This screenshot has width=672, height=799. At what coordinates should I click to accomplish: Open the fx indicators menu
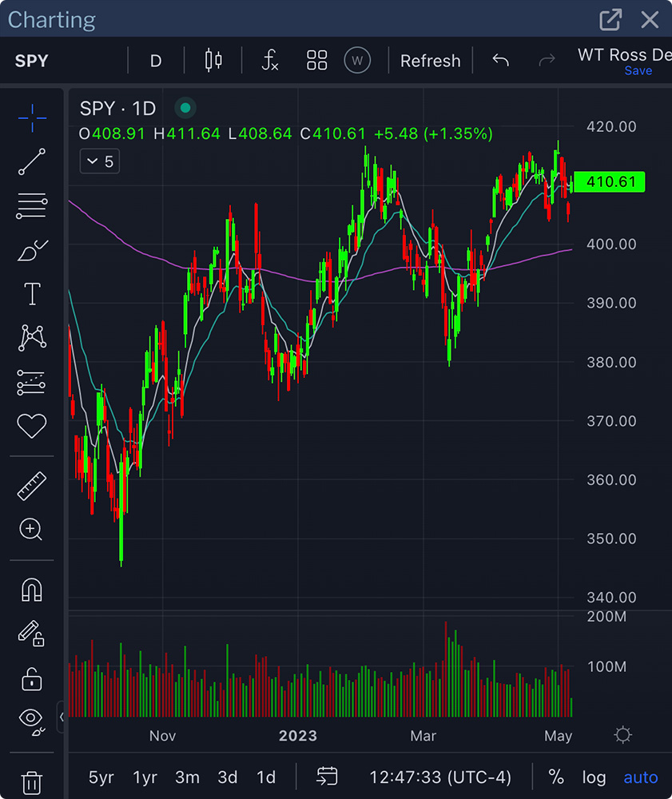(x=270, y=60)
